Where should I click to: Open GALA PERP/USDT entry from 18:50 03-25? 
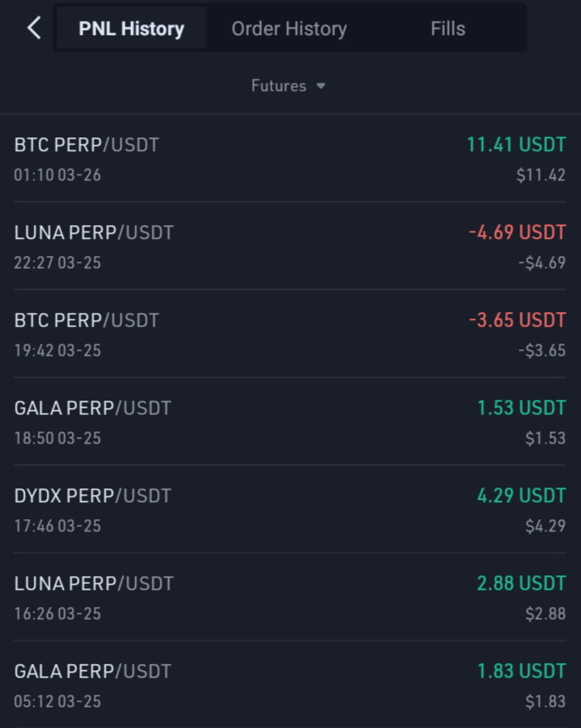[290, 422]
